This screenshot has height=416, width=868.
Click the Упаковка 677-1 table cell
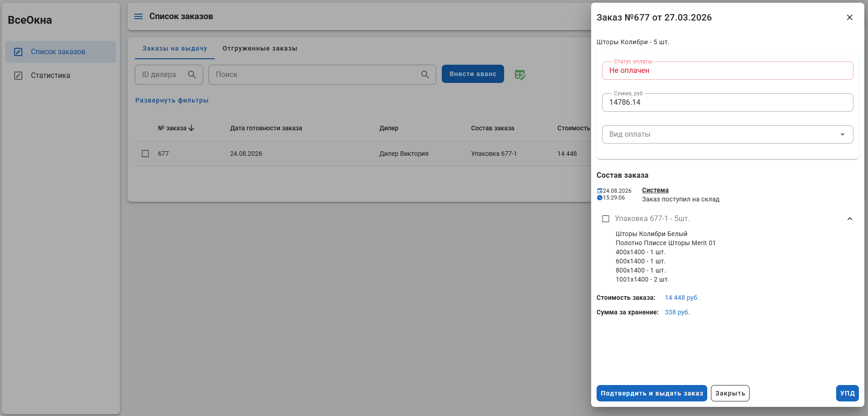pyautogui.click(x=494, y=154)
